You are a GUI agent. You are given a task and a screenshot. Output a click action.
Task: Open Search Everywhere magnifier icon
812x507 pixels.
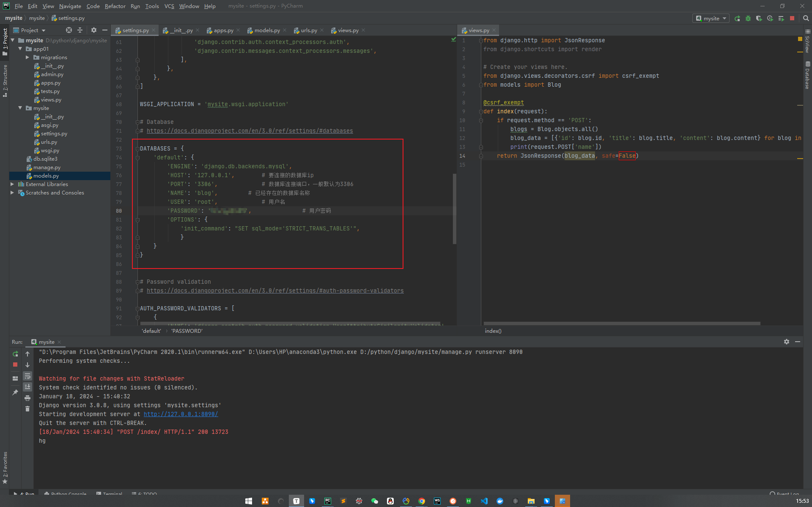click(x=806, y=19)
